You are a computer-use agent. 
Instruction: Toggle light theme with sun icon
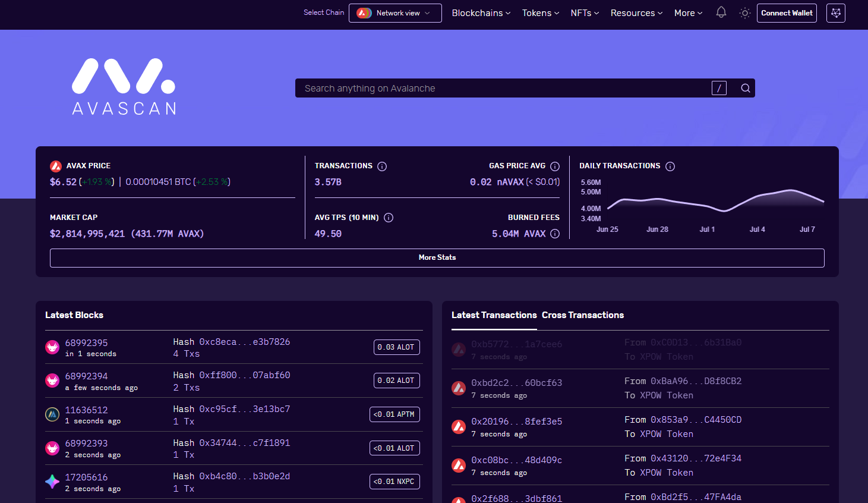745,12
